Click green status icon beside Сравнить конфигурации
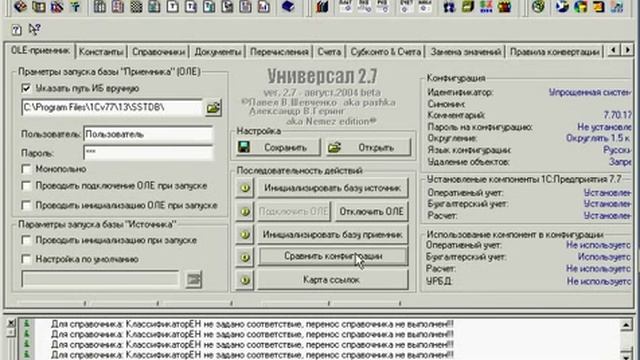640x360 pixels. tap(245, 257)
